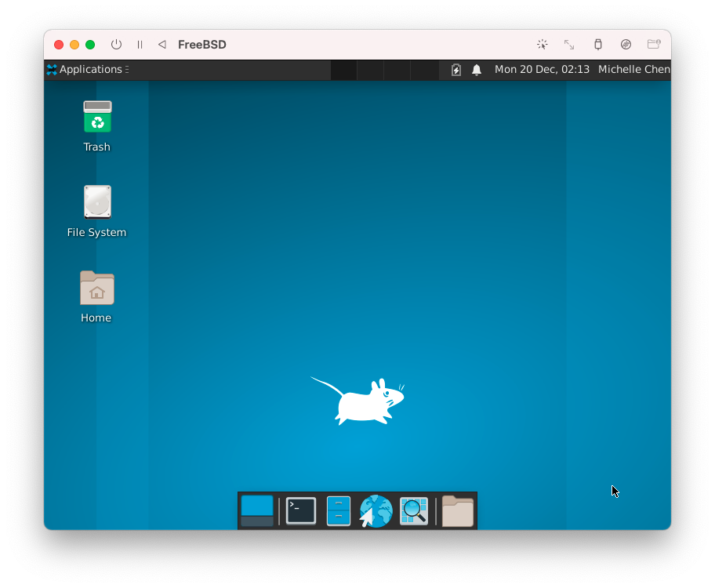Screen dimensions: 715x588
Task: Open the Michelle Chen user menu
Action: (633, 69)
